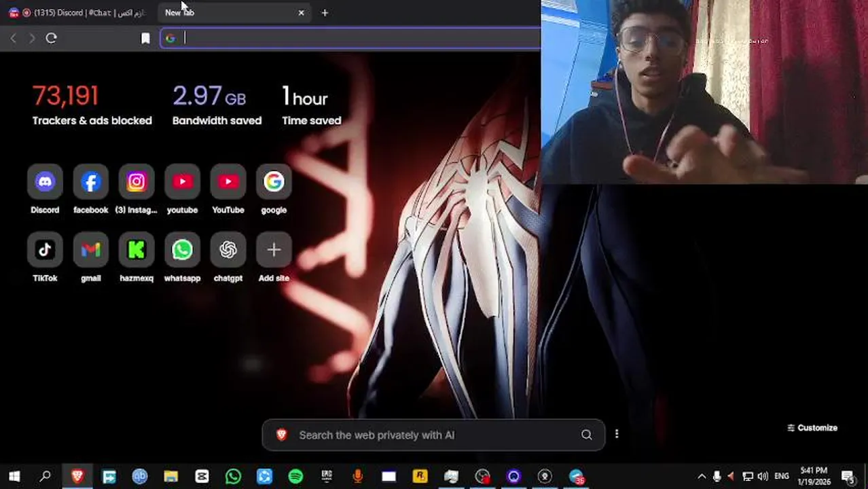868x489 pixels.
Task: Click the ENG language indicator
Action: point(782,477)
